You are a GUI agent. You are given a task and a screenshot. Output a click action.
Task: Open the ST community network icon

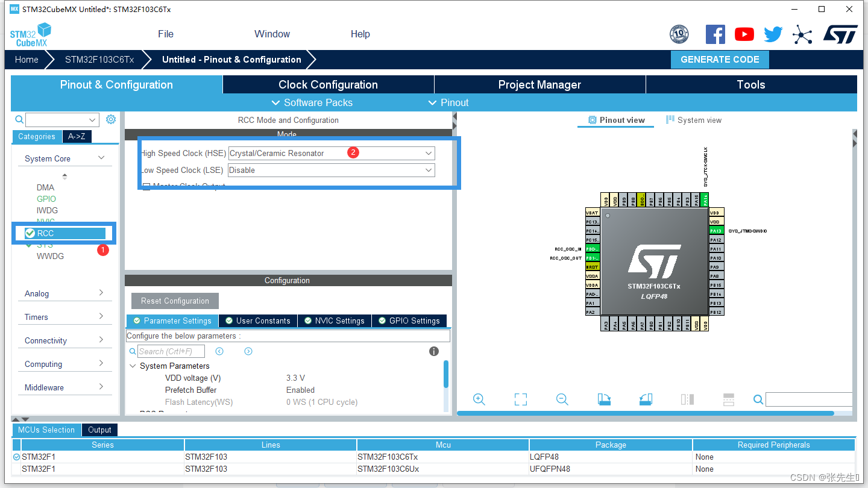tap(802, 34)
